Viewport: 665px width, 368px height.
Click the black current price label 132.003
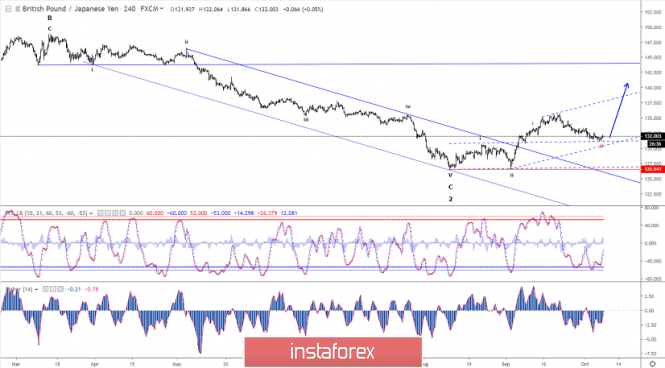[x=652, y=136]
